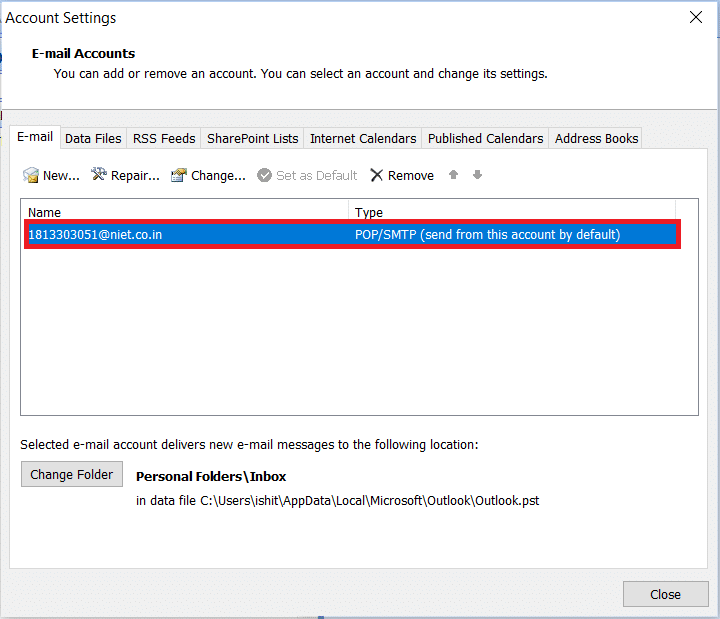Click the Type column header

point(369,212)
